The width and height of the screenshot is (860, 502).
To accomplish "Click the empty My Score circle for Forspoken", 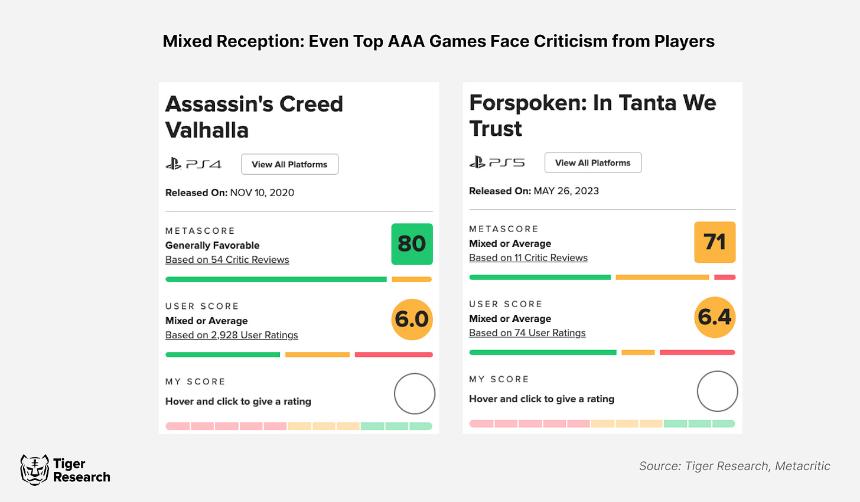I will (x=717, y=391).
